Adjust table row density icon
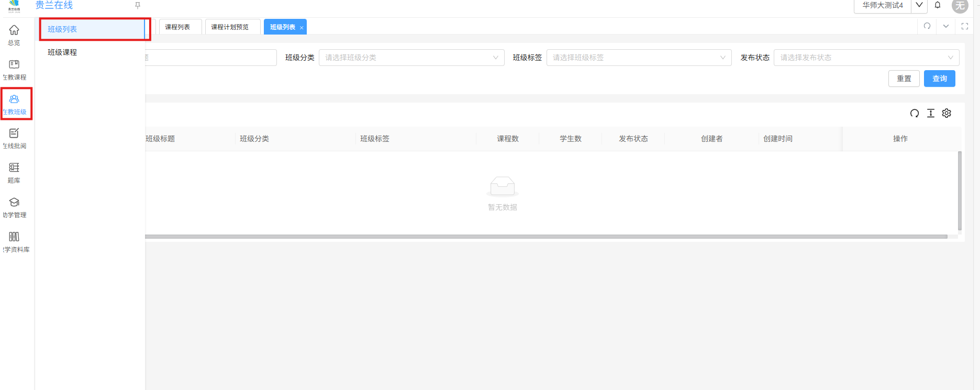 pyautogui.click(x=931, y=113)
